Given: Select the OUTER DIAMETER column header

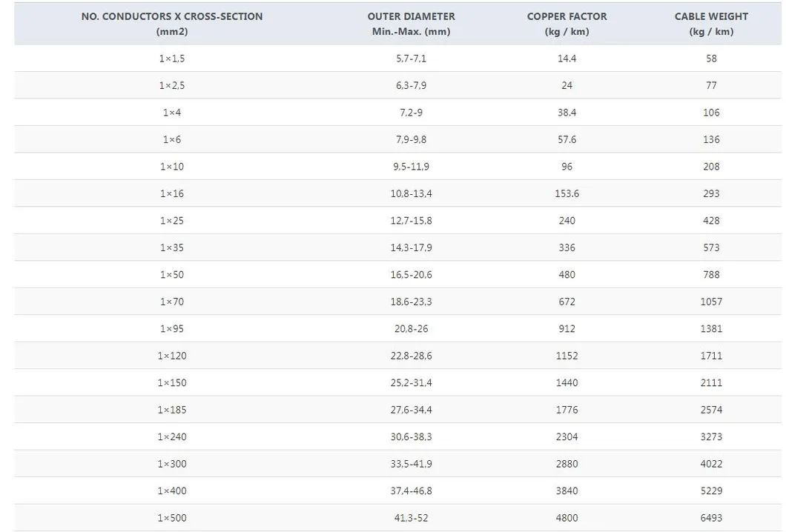Looking at the screenshot, I should 411,24.
